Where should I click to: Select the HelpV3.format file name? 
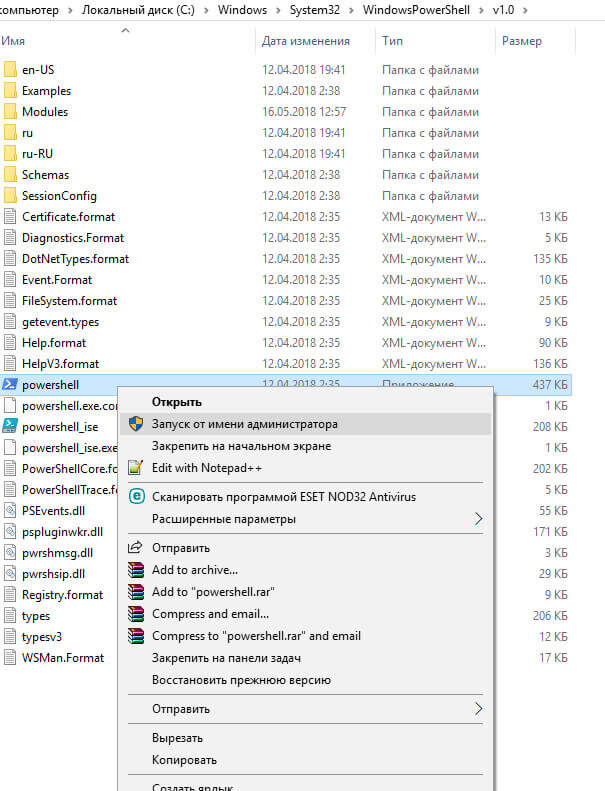pos(61,364)
